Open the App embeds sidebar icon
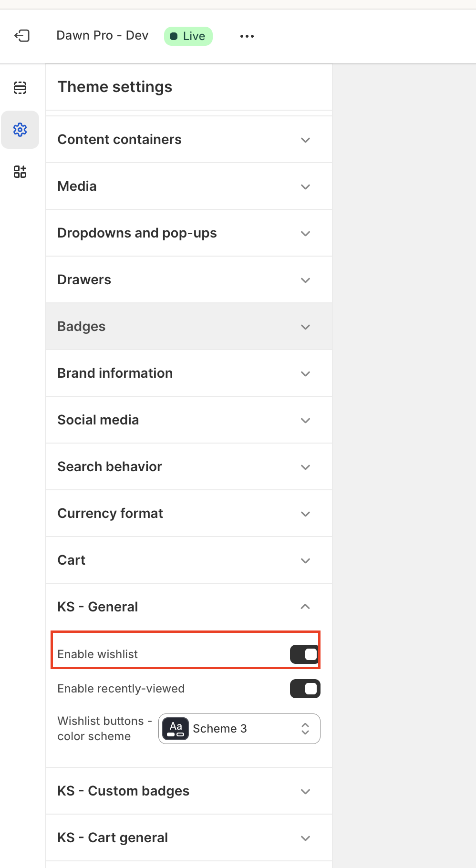This screenshot has height=868, width=476. coord(20,172)
